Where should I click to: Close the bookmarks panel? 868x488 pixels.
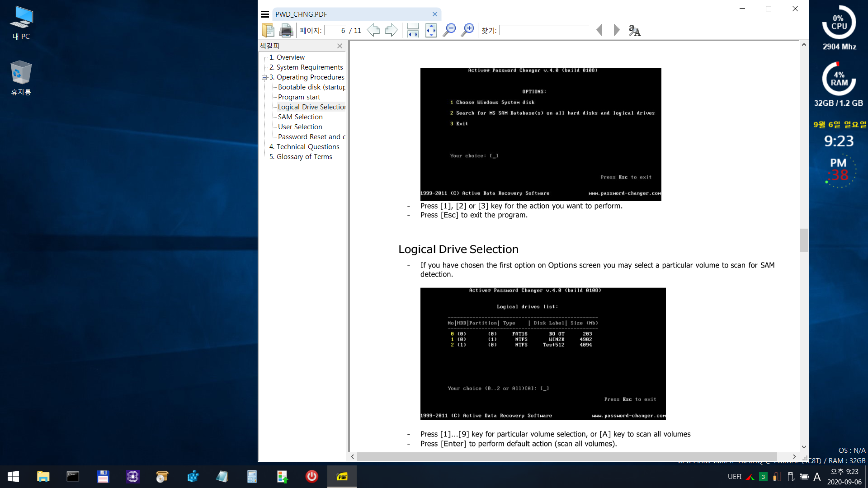pyautogui.click(x=340, y=46)
